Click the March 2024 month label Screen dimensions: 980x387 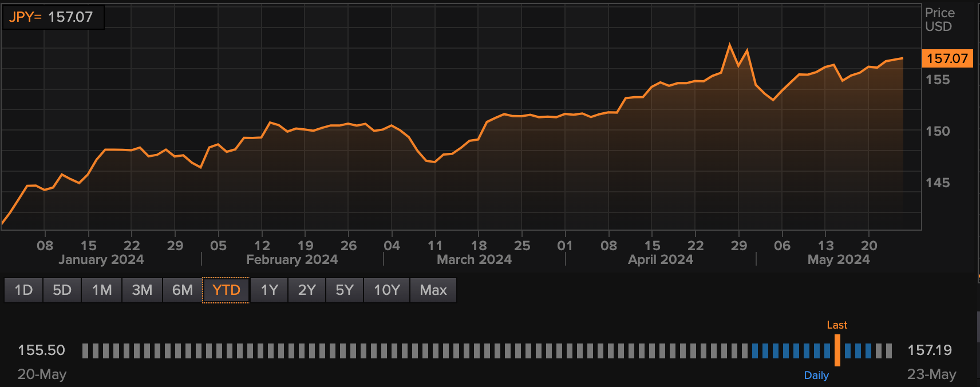pyautogui.click(x=474, y=259)
